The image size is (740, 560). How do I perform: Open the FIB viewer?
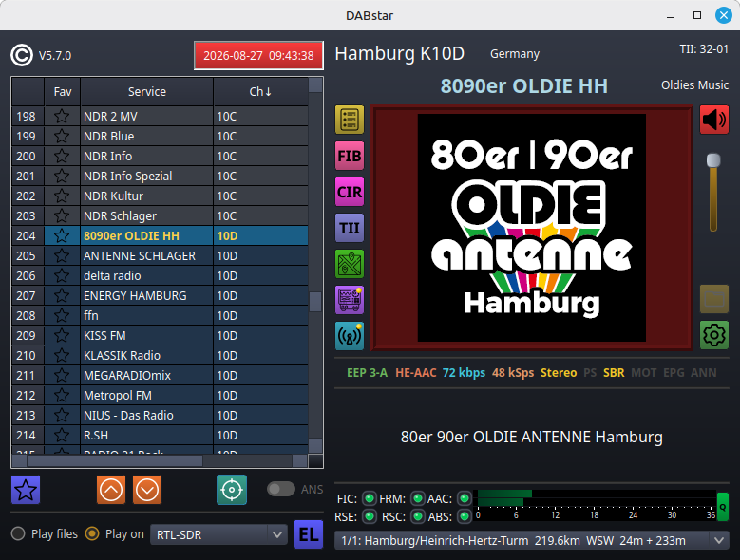click(x=350, y=156)
